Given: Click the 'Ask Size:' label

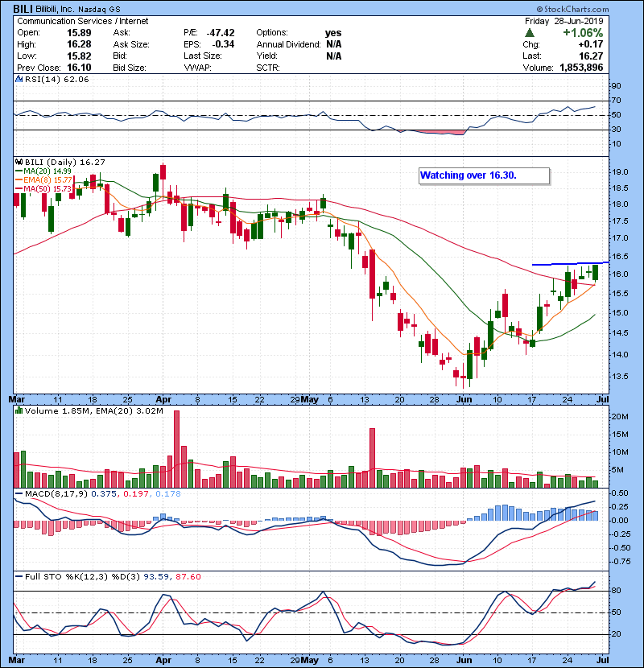Looking at the screenshot, I should tap(131, 44).
